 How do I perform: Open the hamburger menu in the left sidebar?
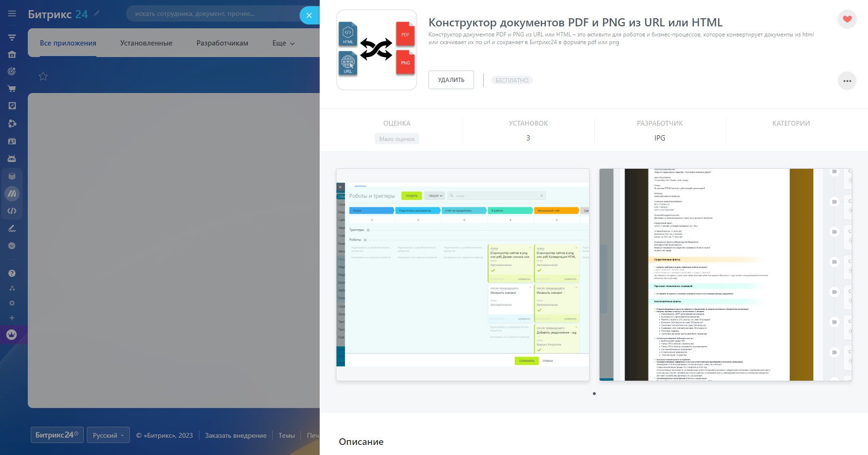click(x=12, y=14)
